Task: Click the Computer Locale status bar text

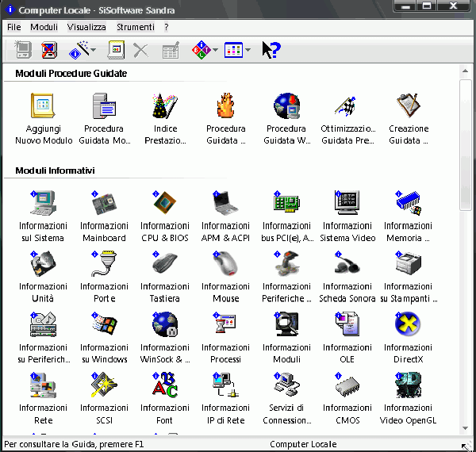Action: point(303,444)
